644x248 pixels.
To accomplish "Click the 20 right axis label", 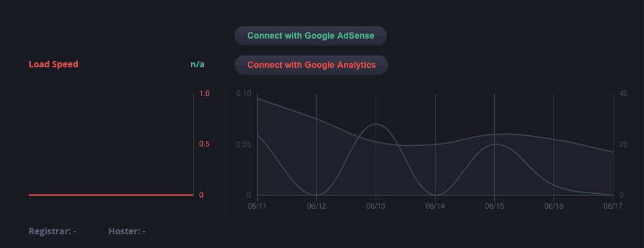I will (x=623, y=145).
